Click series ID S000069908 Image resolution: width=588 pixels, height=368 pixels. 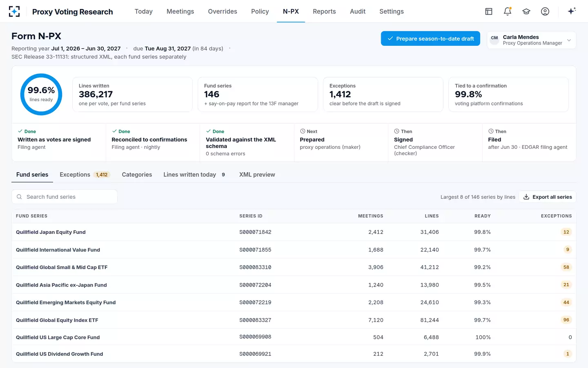click(255, 337)
